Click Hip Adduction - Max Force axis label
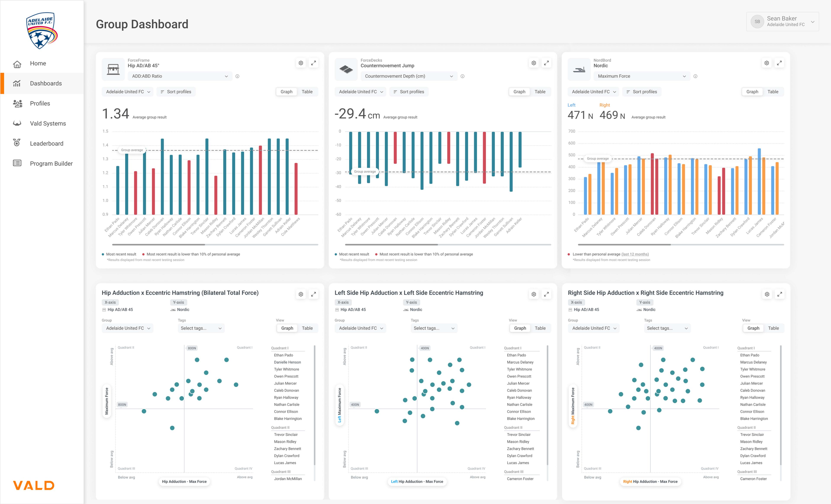Viewport: 831px width, 504px height. coord(184,482)
